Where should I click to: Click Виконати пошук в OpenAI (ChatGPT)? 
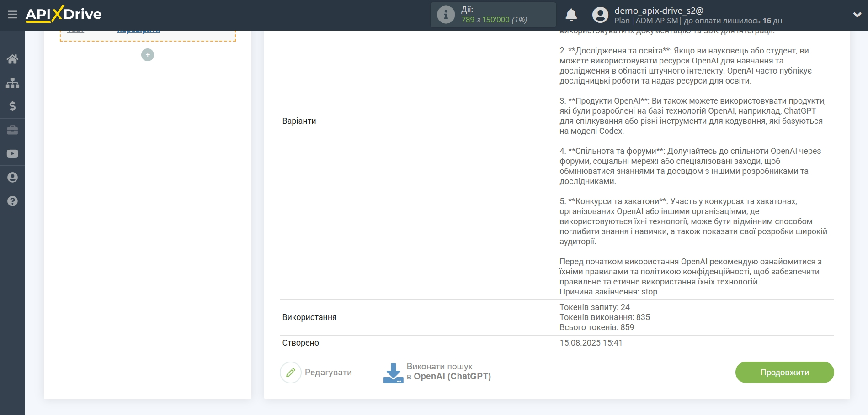pos(448,372)
